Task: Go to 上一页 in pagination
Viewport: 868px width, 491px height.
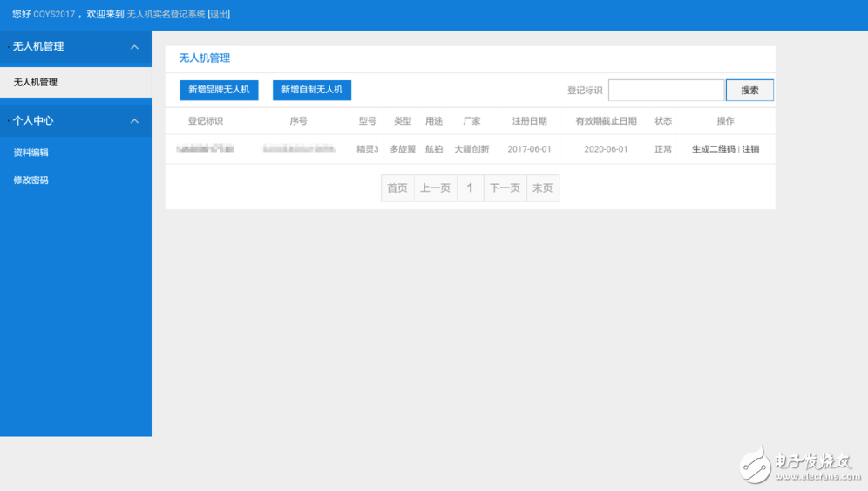Action: tap(435, 188)
